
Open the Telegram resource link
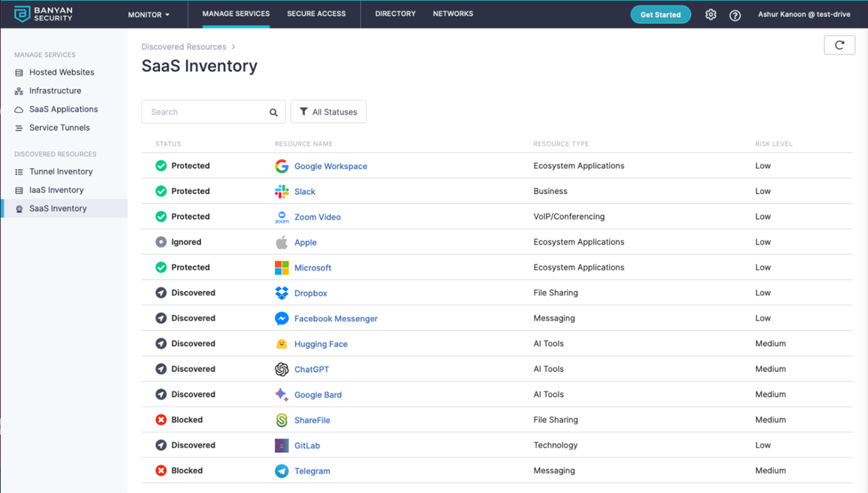[312, 471]
